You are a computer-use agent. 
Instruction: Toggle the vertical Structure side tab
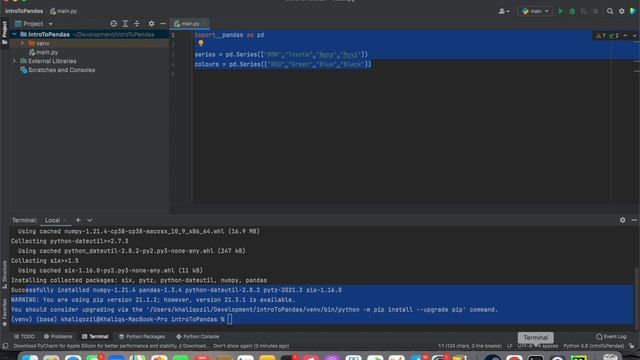[x=4, y=275]
